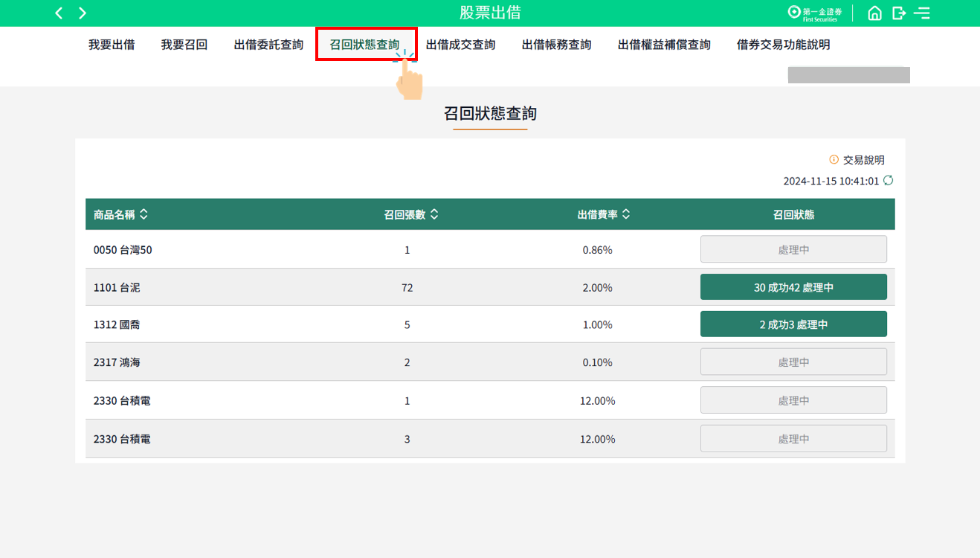Go to home via house icon

point(875,13)
